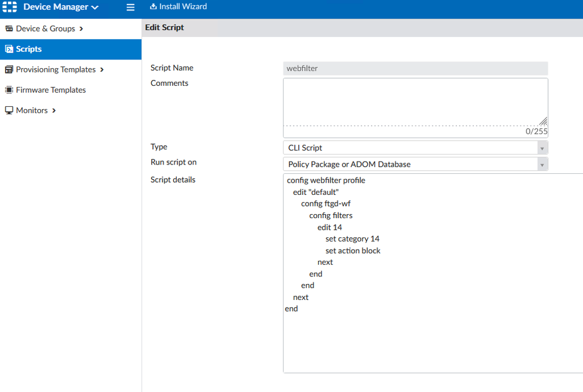
Task: Select Scripts in the sidebar
Action: [29, 50]
